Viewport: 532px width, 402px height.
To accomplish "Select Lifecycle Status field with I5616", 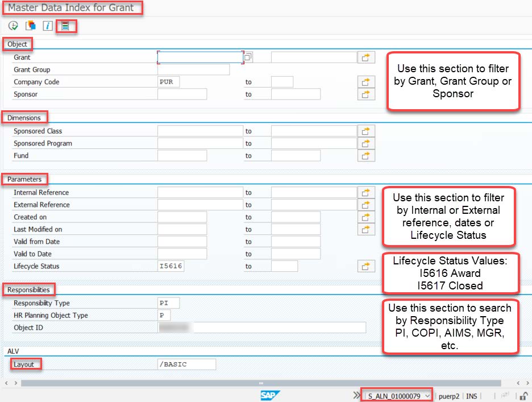I will click(171, 266).
